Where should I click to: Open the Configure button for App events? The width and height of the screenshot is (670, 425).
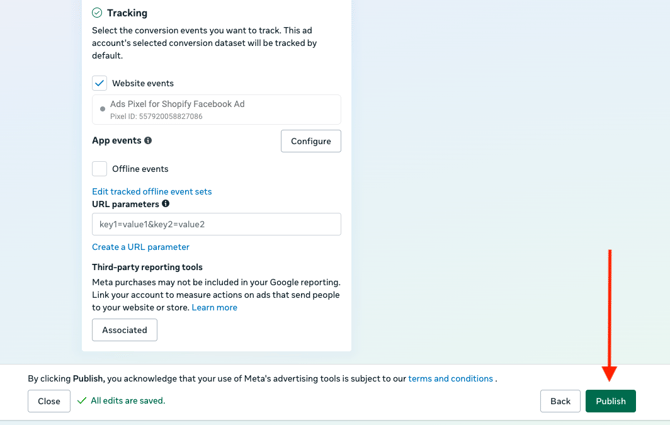[x=310, y=141]
